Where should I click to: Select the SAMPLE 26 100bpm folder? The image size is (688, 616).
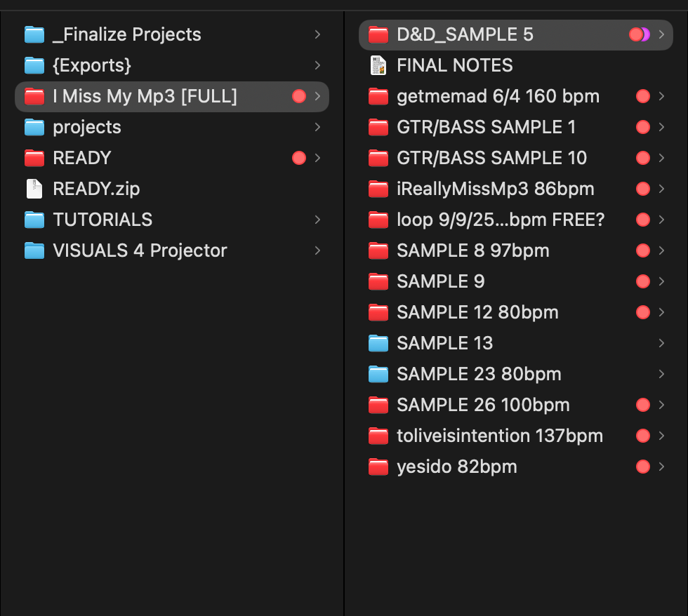point(516,405)
